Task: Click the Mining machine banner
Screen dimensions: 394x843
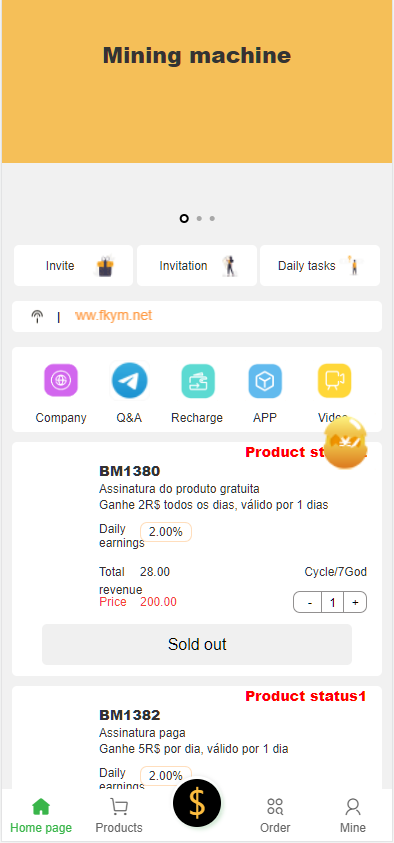Action: (197, 81)
